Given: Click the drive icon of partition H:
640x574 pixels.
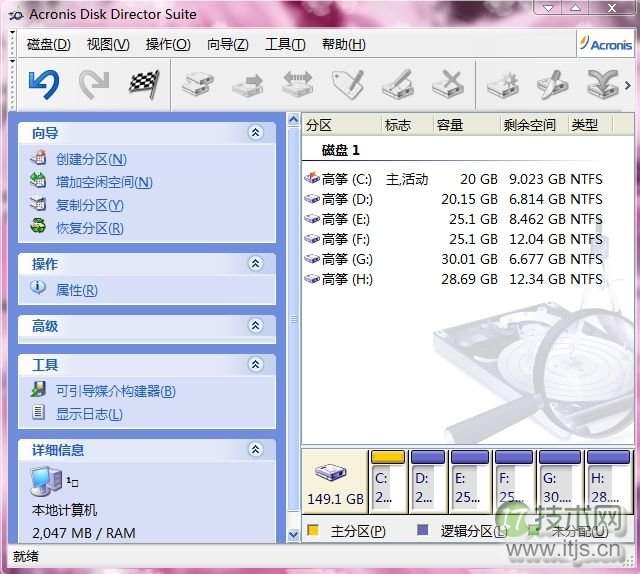Looking at the screenshot, I should click(312, 279).
